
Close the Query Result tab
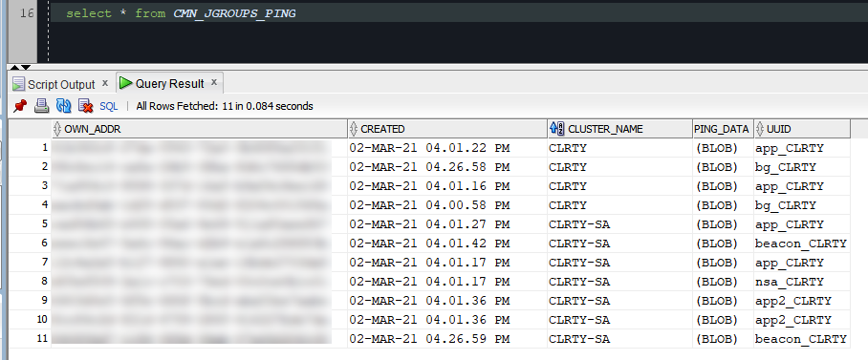[x=214, y=82]
